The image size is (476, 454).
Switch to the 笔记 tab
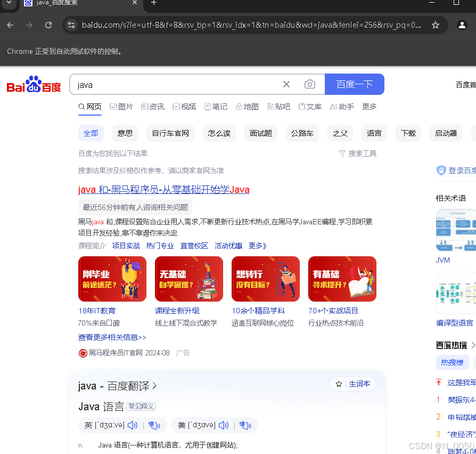coord(216,107)
